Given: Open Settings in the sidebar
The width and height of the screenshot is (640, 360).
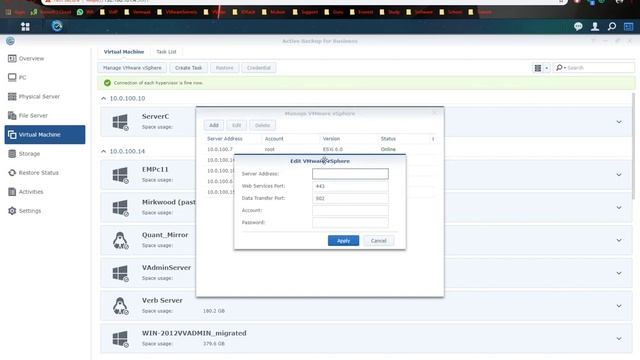Looking at the screenshot, I should point(45,211).
